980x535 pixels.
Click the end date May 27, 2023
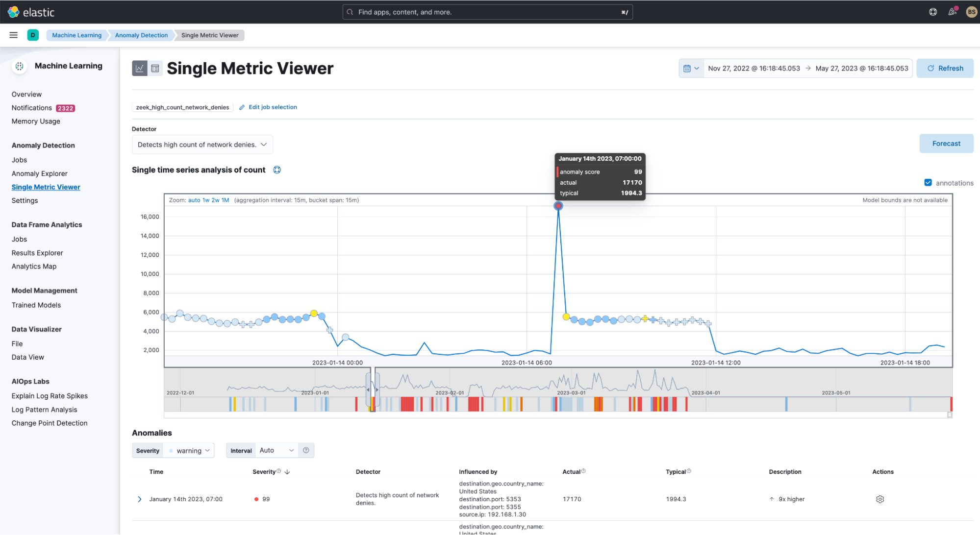pyautogui.click(x=862, y=69)
